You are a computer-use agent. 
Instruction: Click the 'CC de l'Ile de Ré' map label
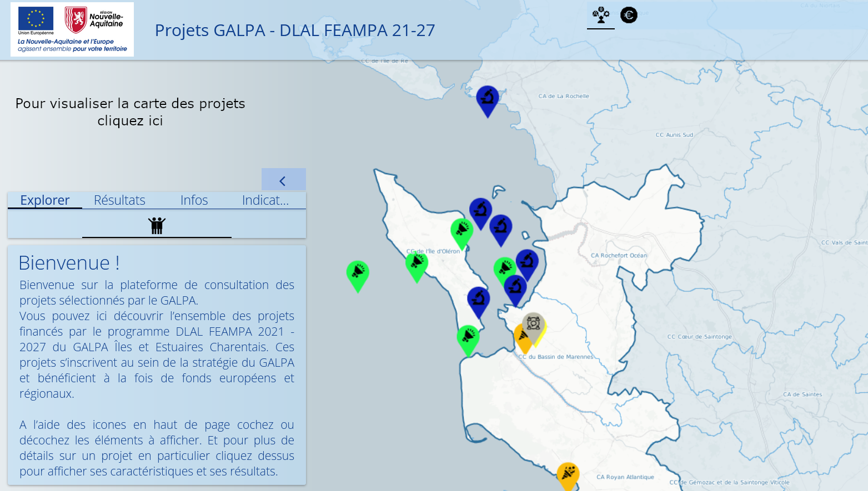tap(384, 61)
